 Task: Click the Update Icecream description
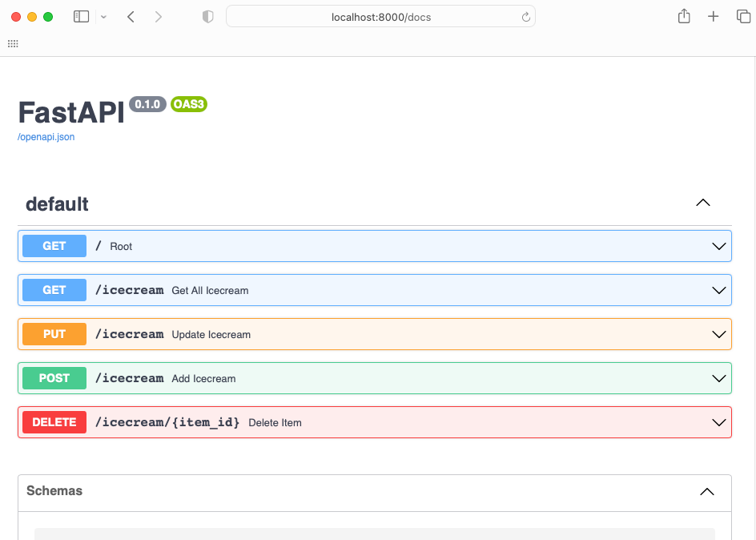(211, 335)
